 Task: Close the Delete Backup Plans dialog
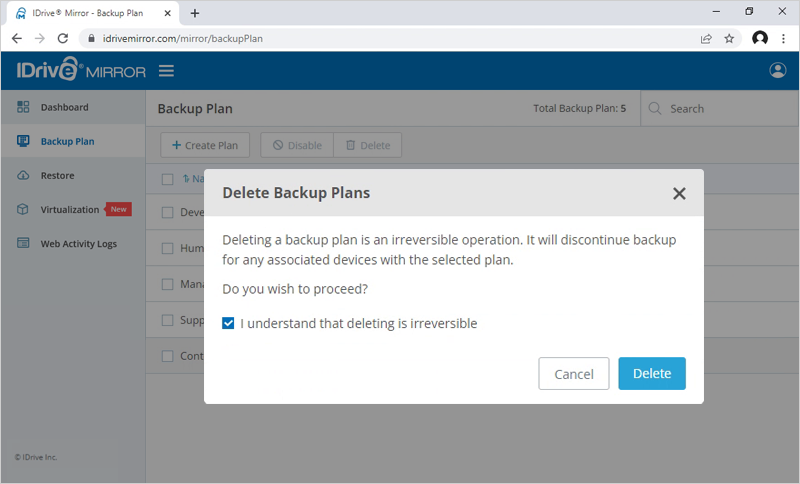coord(679,194)
